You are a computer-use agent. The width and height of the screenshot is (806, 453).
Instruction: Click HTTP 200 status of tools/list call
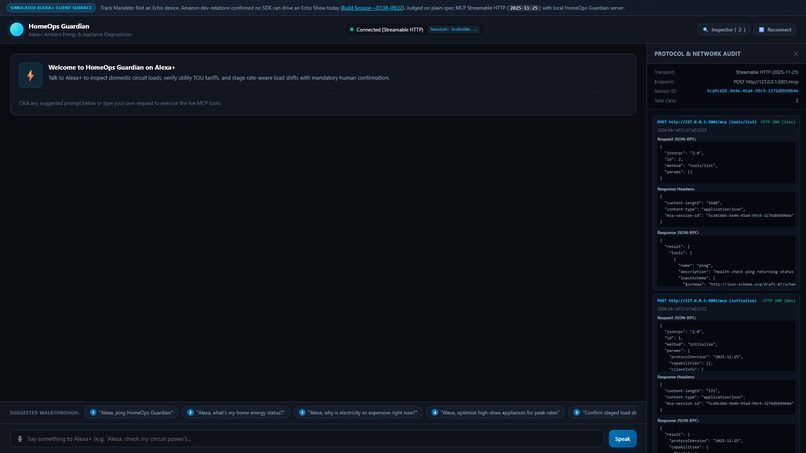[x=778, y=122]
